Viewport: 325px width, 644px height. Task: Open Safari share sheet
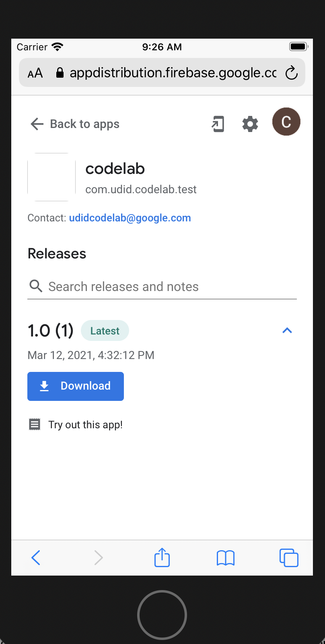click(162, 558)
